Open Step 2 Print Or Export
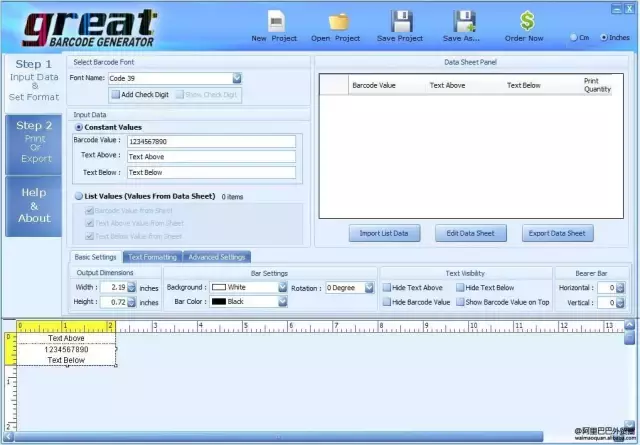This screenshot has height=445, width=640. point(34,145)
